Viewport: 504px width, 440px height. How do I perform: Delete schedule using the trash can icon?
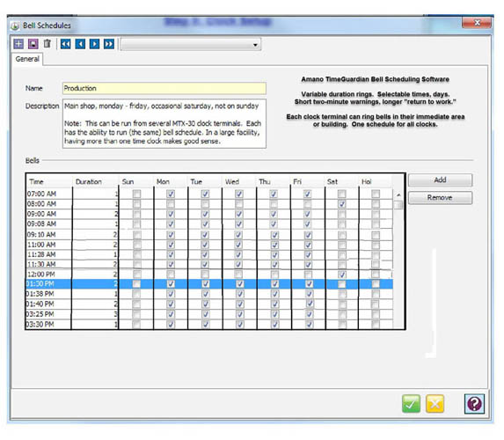(47, 43)
